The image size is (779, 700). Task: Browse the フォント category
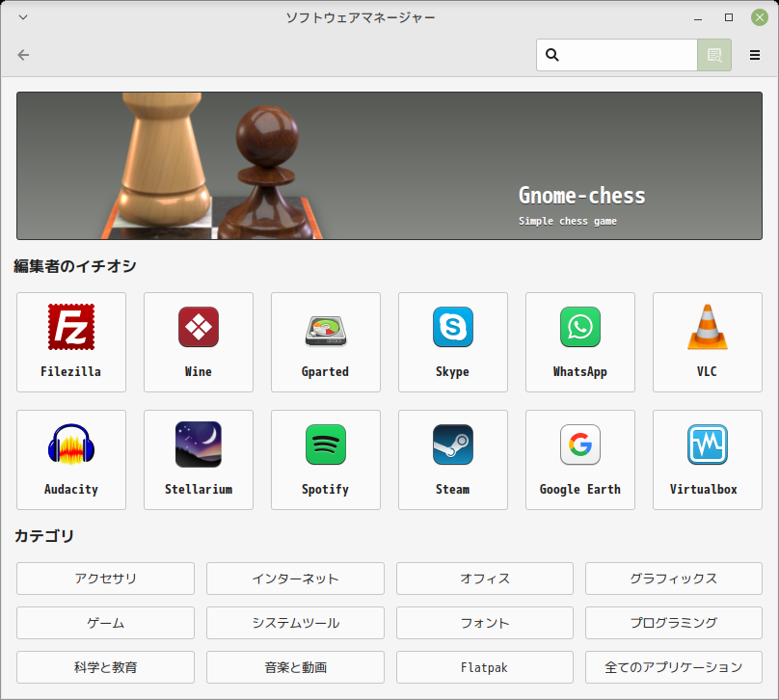click(484, 623)
